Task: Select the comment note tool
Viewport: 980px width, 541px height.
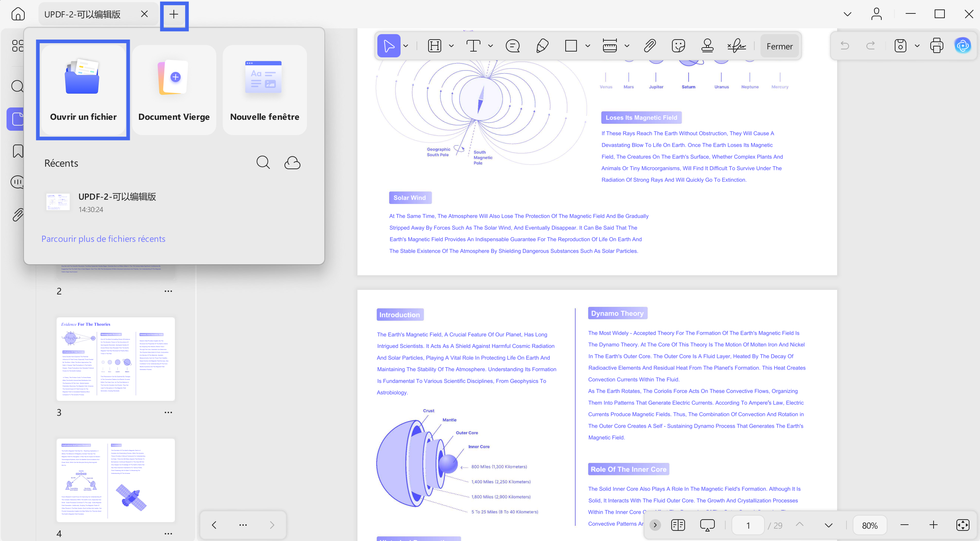Action: point(512,46)
